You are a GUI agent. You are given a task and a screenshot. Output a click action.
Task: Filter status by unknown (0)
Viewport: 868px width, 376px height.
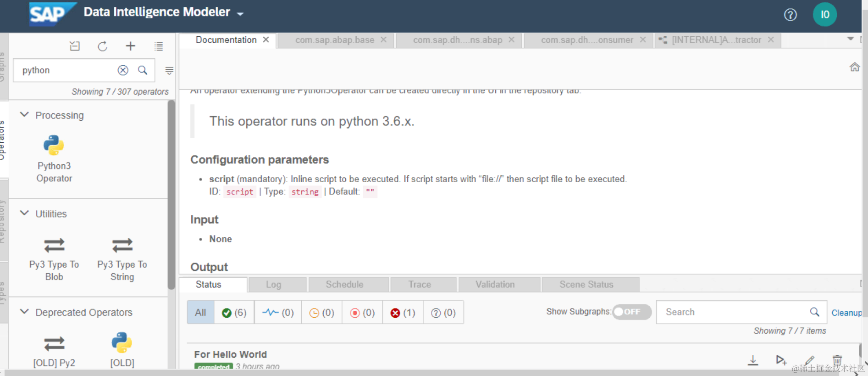click(x=443, y=313)
